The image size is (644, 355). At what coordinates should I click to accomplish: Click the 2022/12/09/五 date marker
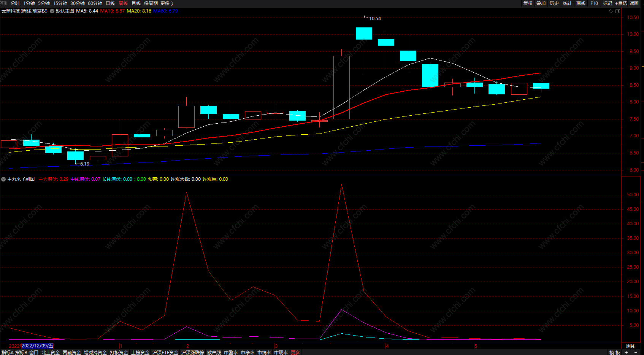38,346
